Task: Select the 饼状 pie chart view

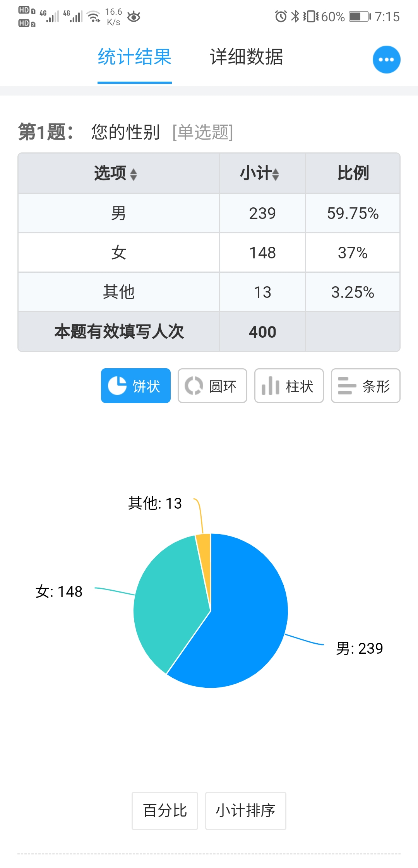Action: point(136,386)
